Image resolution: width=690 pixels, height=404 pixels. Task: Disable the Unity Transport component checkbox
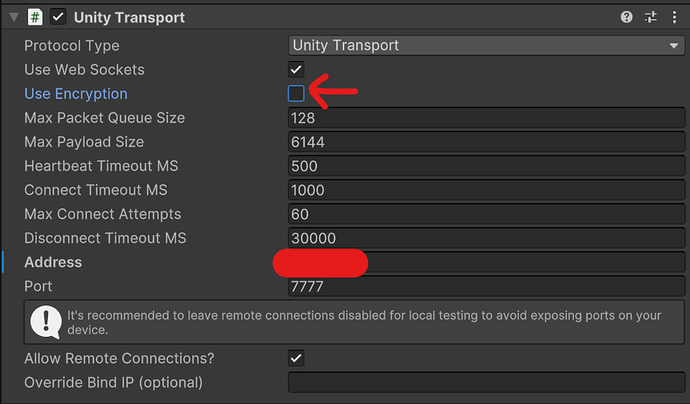tap(58, 17)
